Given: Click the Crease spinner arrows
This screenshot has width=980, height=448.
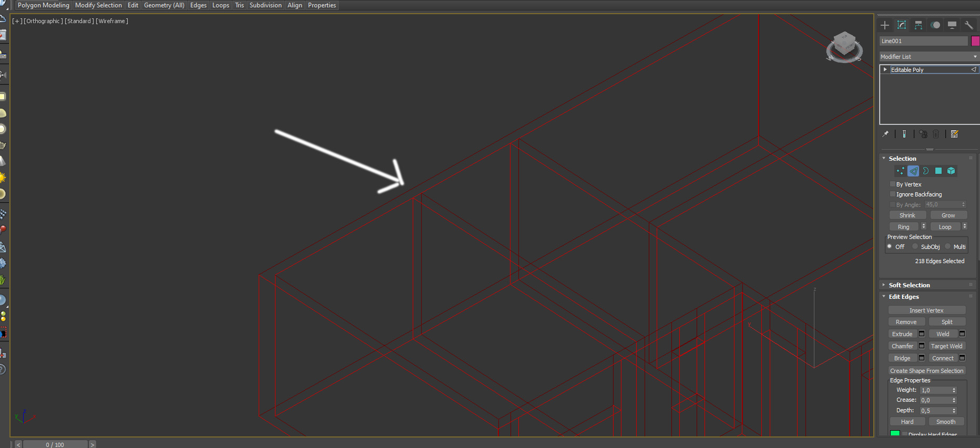Looking at the screenshot, I should tap(954, 400).
